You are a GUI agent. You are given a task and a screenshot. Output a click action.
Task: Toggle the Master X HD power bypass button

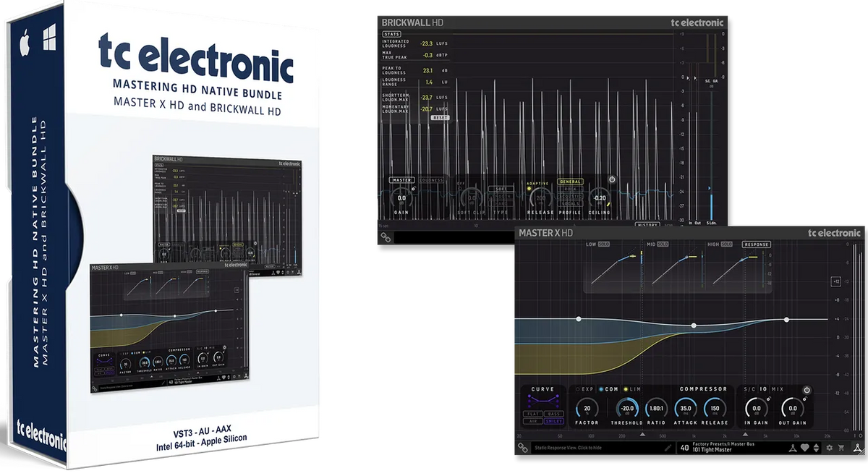807,390
